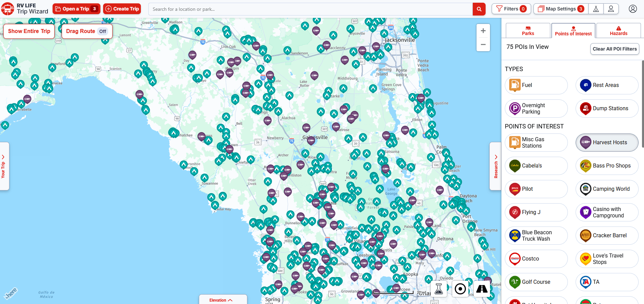
Task: Expand the Your Trip side panel
Action: [x=3, y=166]
